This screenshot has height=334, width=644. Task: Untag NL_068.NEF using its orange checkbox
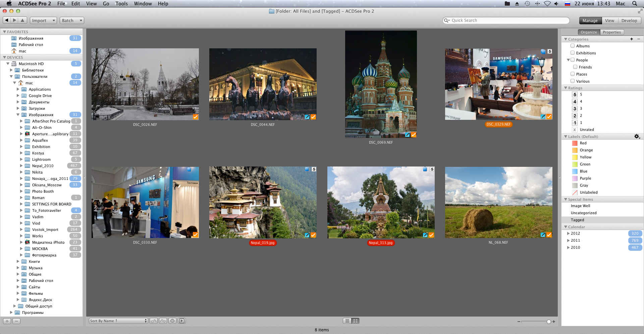tap(549, 235)
